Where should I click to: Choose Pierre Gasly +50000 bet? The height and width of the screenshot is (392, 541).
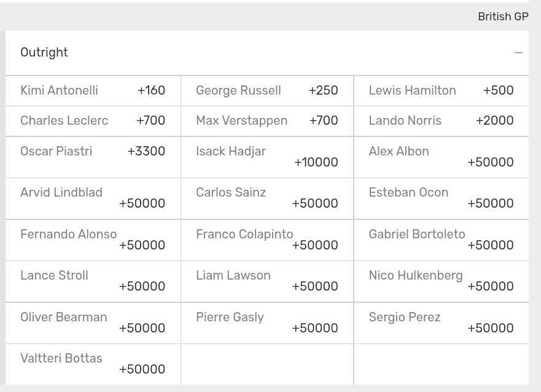[267, 323]
